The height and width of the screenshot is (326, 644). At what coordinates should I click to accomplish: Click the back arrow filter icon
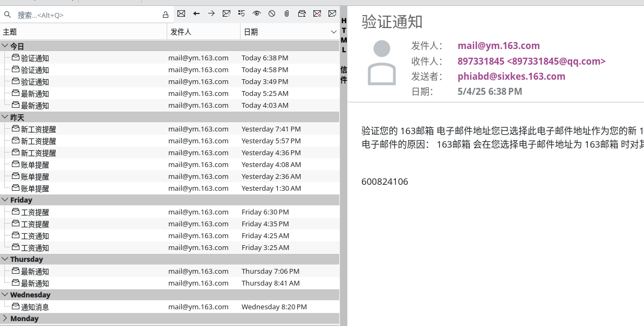[x=196, y=13]
